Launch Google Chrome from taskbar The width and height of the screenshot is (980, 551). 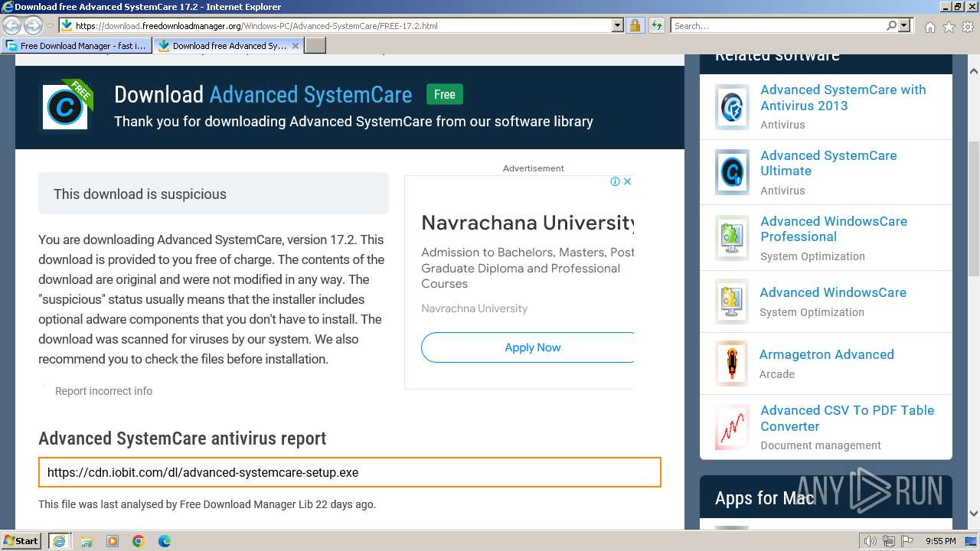(139, 541)
